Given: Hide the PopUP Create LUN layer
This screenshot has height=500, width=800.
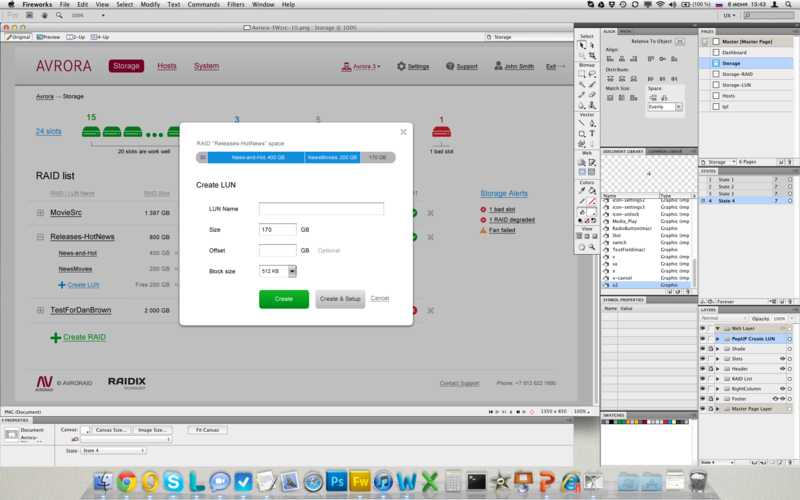Looking at the screenshot, I should tap(703, 339).
